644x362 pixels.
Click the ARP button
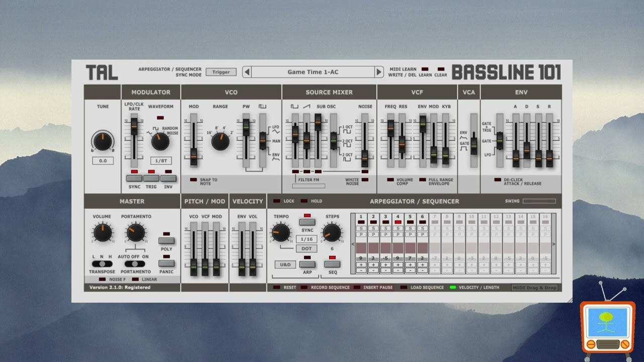tap(307, 264)
